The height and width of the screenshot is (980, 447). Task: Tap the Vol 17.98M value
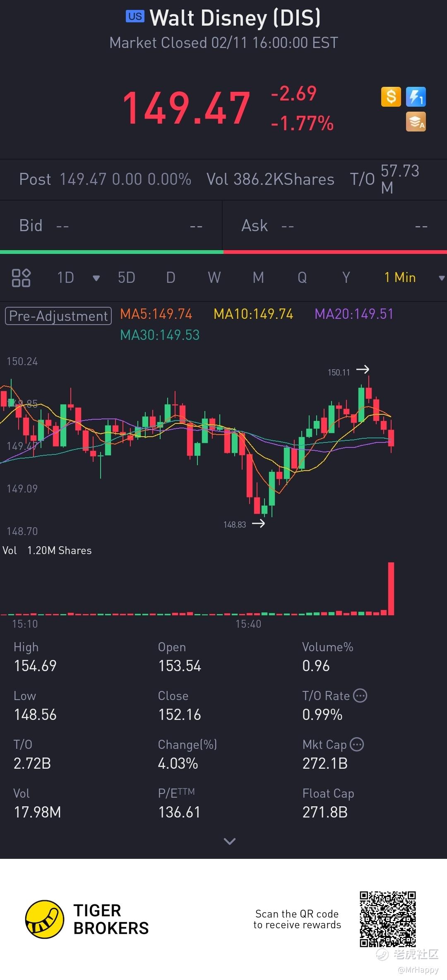tap(38, 812)
